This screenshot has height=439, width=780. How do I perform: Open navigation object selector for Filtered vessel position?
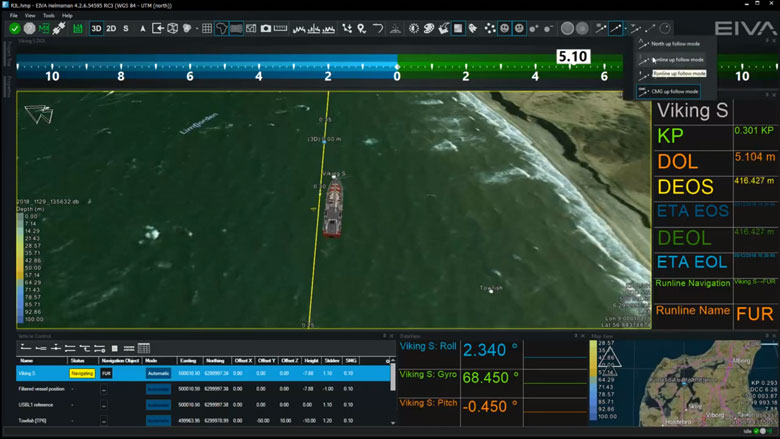pyautogui.click(x=104, y=389)
